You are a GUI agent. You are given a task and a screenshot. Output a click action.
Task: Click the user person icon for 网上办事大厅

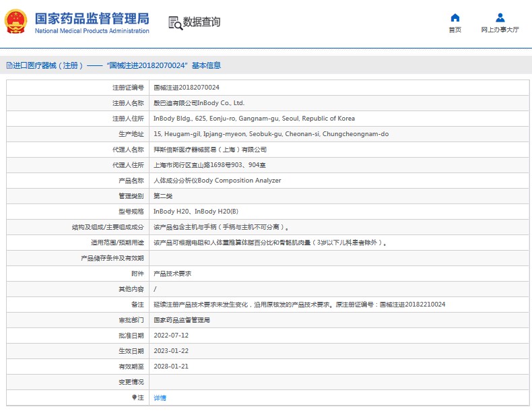500,18
